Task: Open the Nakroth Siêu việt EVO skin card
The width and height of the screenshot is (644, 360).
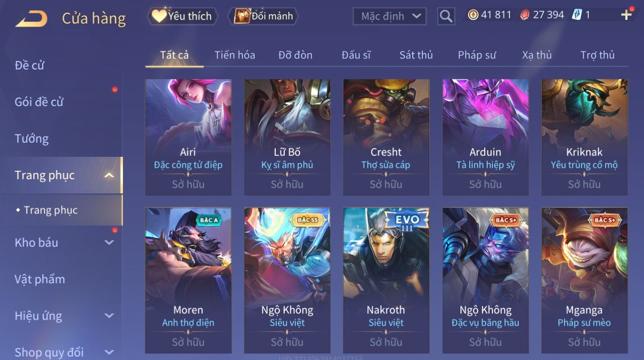Action: (x=386, y=280)
